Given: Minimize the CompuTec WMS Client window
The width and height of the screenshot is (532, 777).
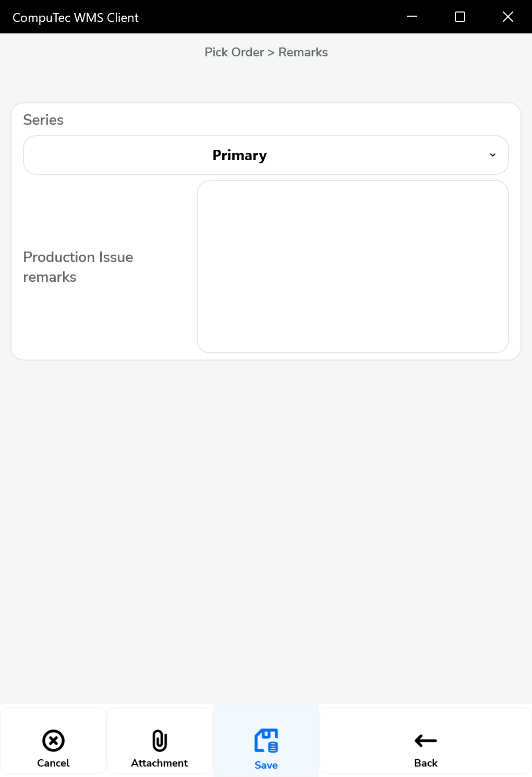Looking at the screenshot, I should [412, 17].
